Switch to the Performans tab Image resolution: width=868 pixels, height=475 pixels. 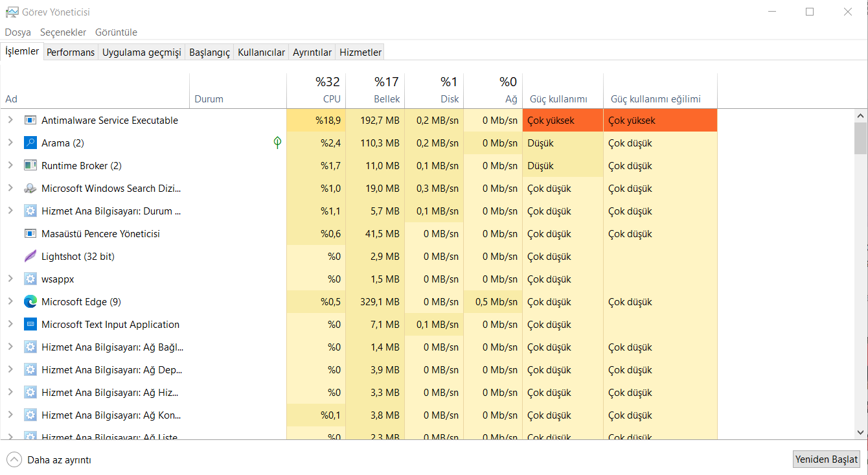[71, 52]
